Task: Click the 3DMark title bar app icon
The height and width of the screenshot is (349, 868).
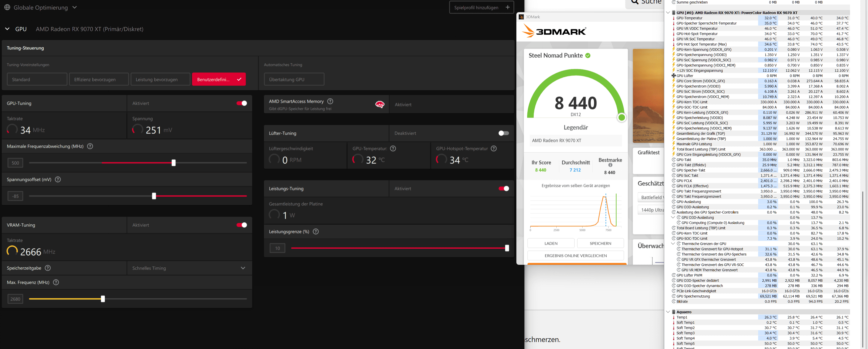Action: point(521,17)
